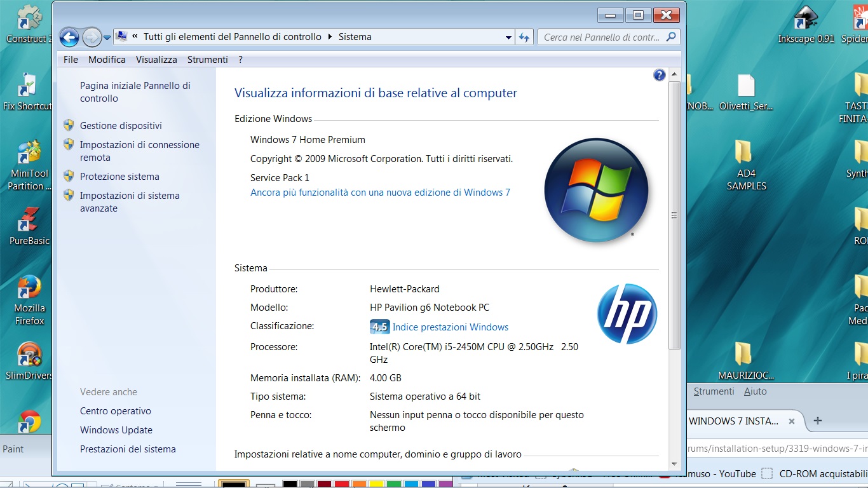The width and height of the screenshot is (868, 488).
Task: Open the Strumenti menu in Control Panel
Action: point(207,59)
